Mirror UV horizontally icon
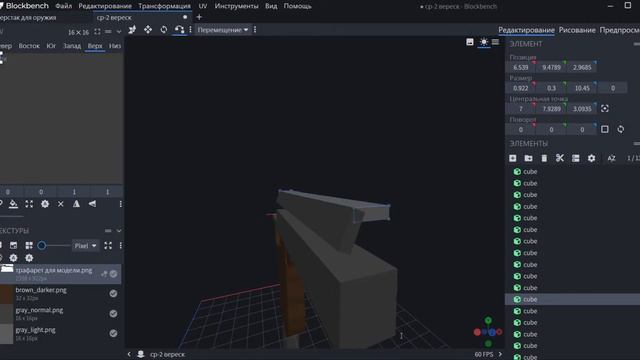 click(x=76, y=204)
